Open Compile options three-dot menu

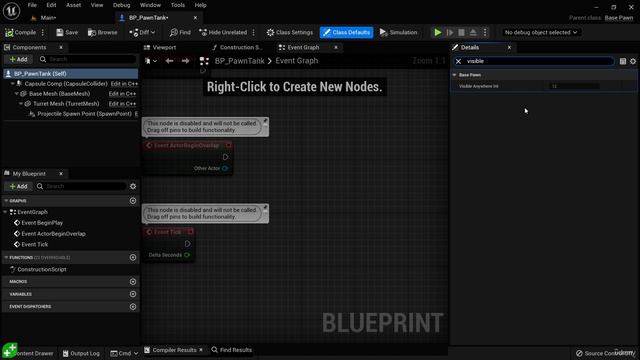click(43, 32)
